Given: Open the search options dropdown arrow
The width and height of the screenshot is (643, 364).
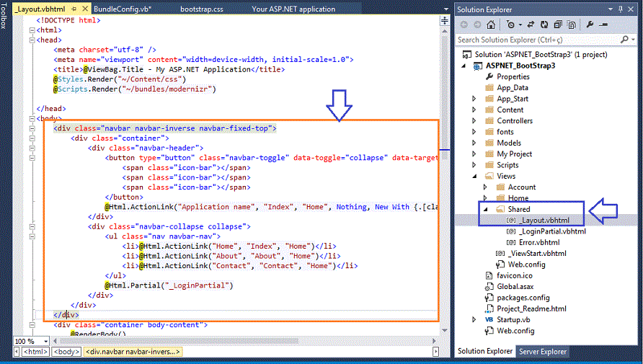Looking at the screenshot, I should click(x=634, y=40).
